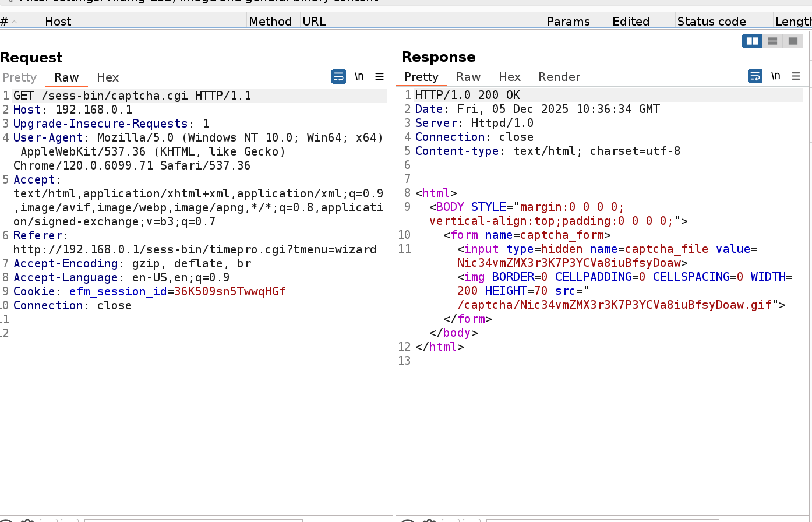Click the URL column header
Viewport: 812px width, 522px height.
tap(314, 22)
